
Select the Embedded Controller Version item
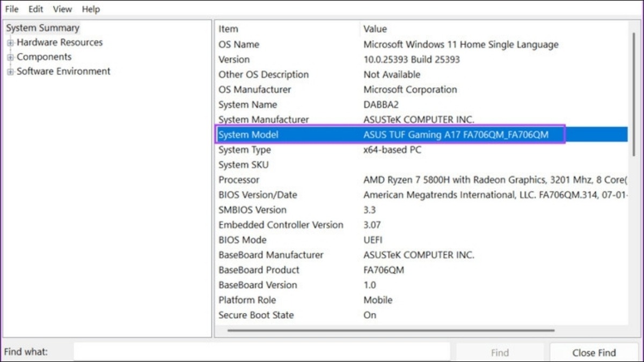pyautogui.click(x=281, y=225)
